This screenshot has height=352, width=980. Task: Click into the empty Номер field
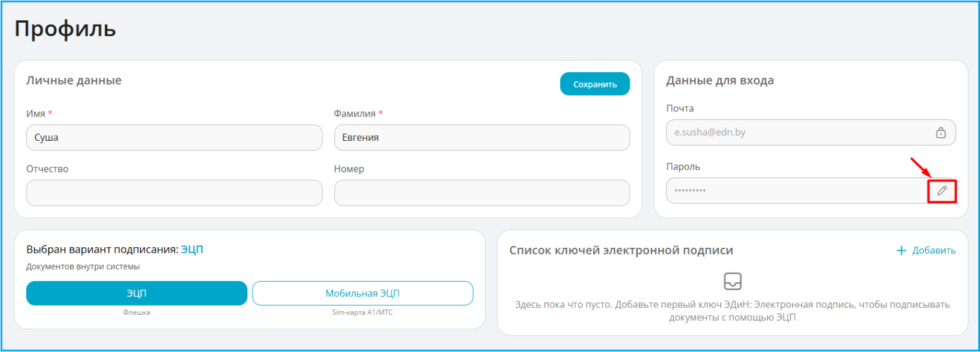coord(482,193)
